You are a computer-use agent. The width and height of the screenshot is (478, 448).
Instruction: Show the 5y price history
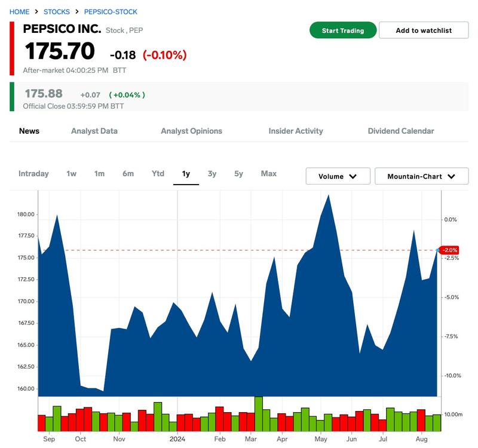(238, 174)
